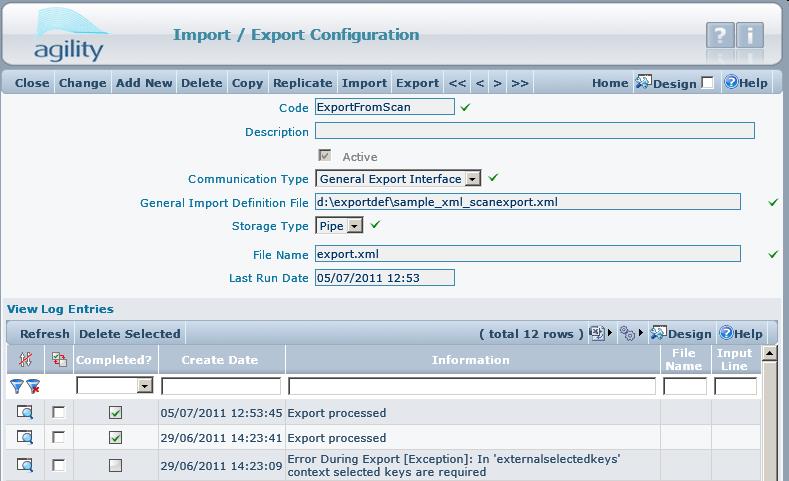
Task: Click the Delete Selected button
Action: (130, 334)
